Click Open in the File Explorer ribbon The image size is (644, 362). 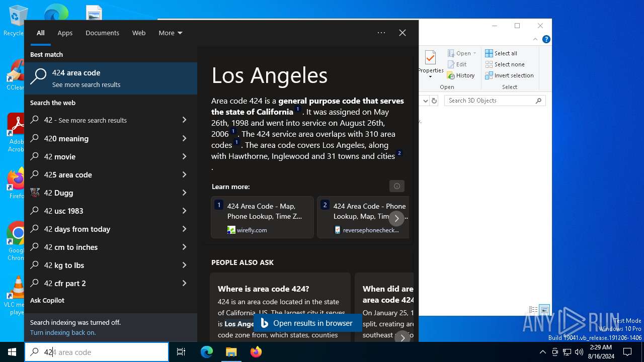461,53
